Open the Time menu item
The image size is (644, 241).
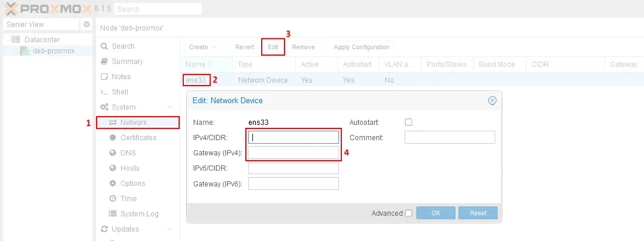(x=138, y=198)
